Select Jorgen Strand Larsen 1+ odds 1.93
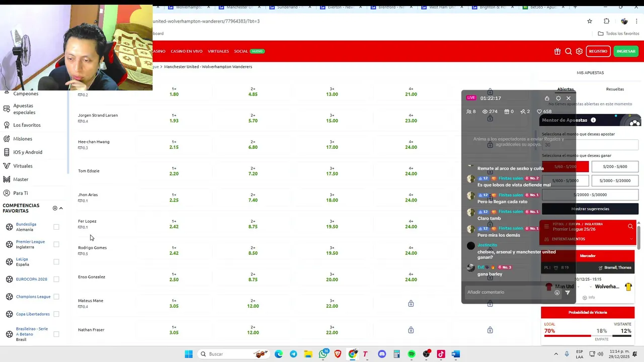 [174, 118]
